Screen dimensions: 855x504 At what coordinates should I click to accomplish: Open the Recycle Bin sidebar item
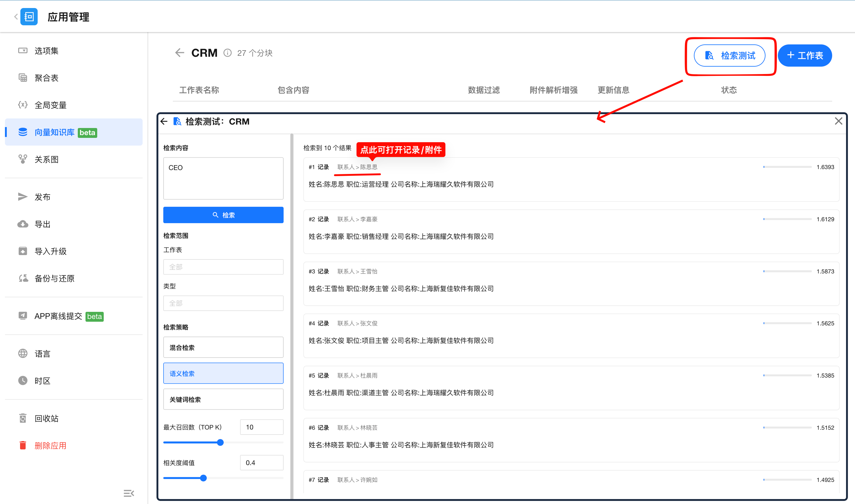click(47, 418)
